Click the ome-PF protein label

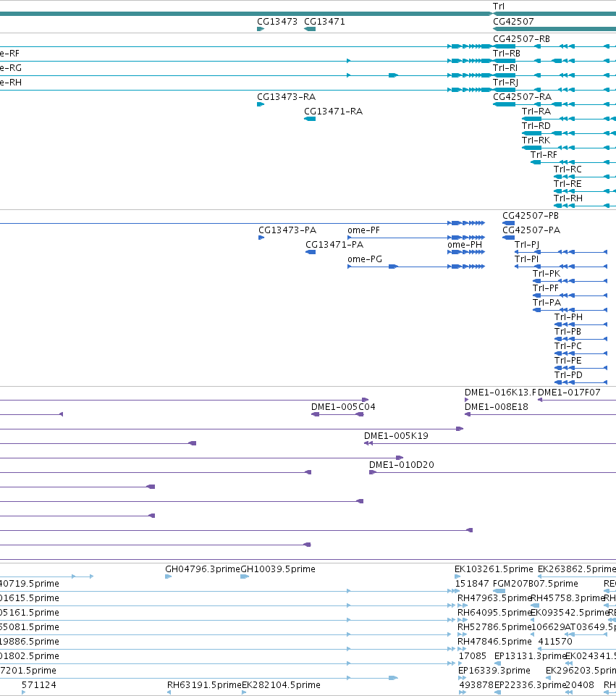pyautogui.click(x=363, y=230)
